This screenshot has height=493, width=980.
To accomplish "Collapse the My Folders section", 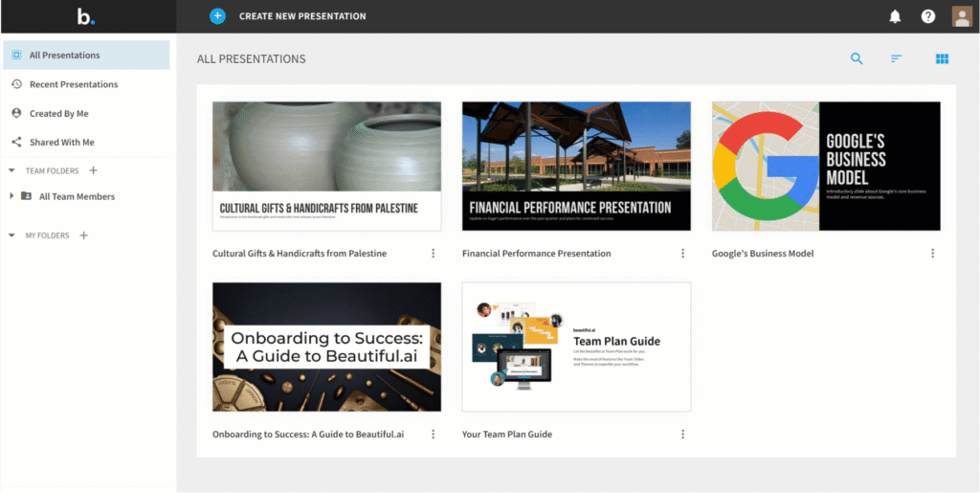I will [x=11, y=235].
